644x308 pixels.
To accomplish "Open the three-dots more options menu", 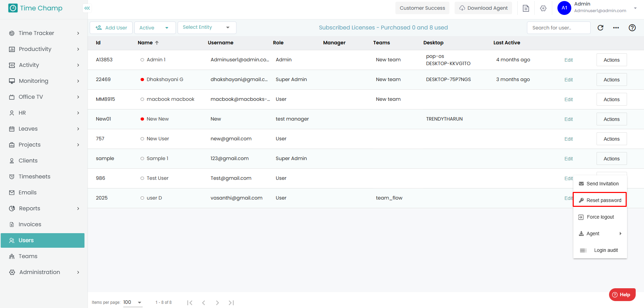I will click(616, 28).
